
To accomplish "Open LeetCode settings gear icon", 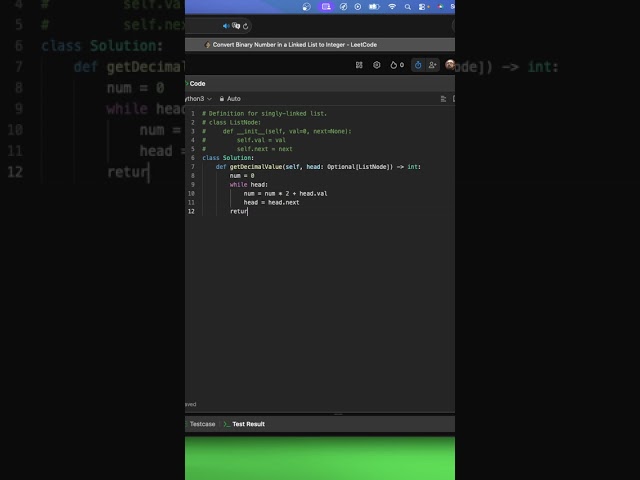I will click(x=377, y=65).
